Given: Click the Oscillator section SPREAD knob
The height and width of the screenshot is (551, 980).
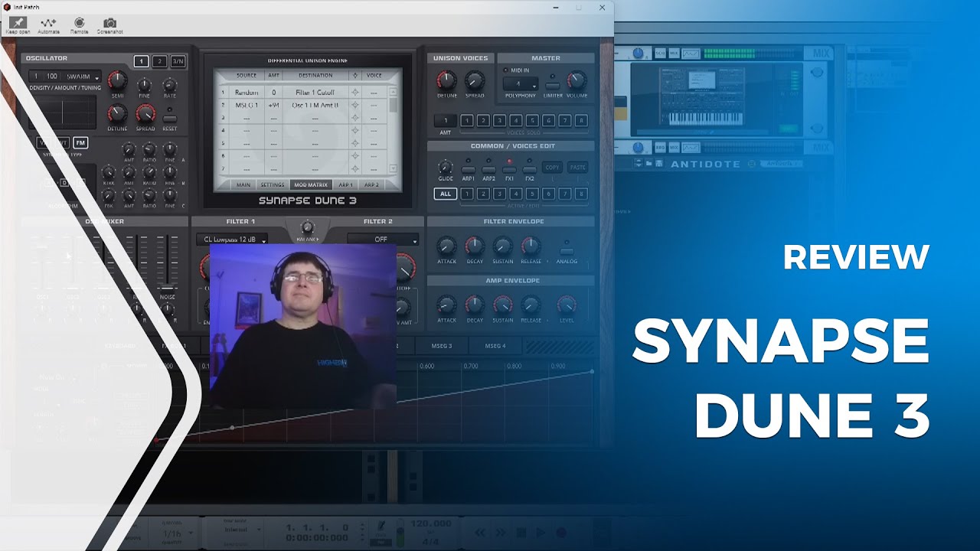Looking at the screenshot, I should 145,114.
